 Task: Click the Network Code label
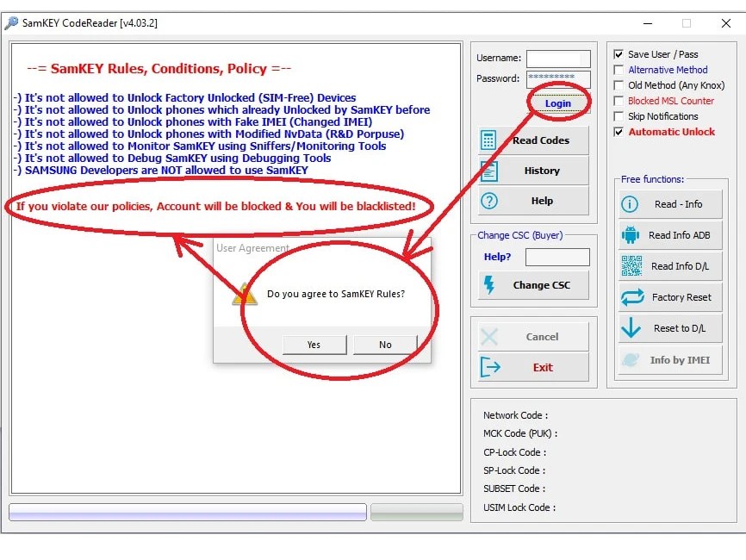[516, 415]
